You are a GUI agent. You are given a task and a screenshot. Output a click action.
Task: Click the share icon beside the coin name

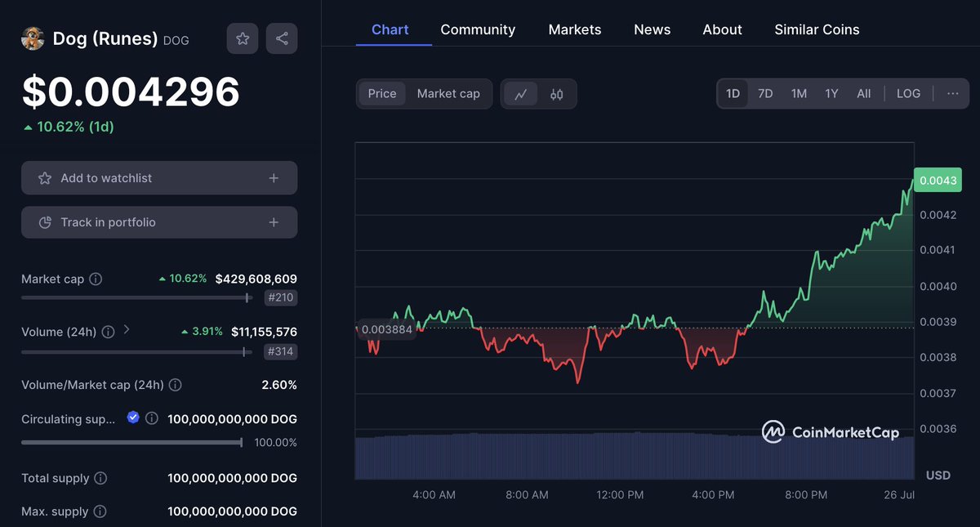click(282, 38)
